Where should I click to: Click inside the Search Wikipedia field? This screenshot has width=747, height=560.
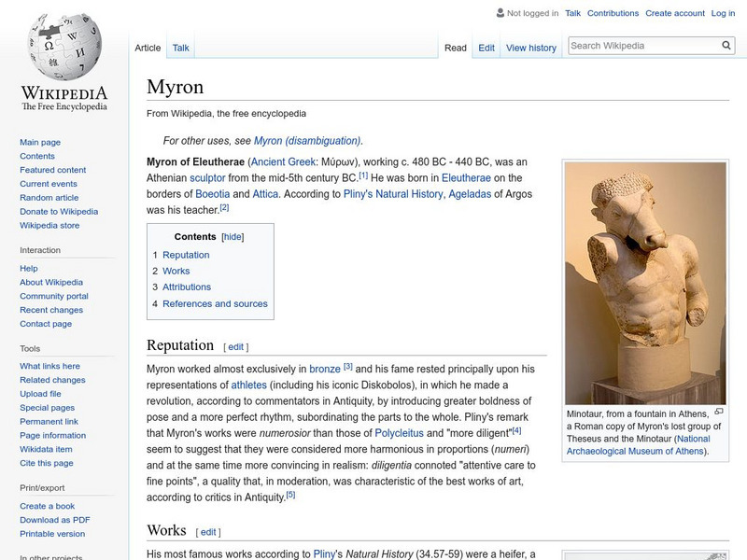(642, 46)
